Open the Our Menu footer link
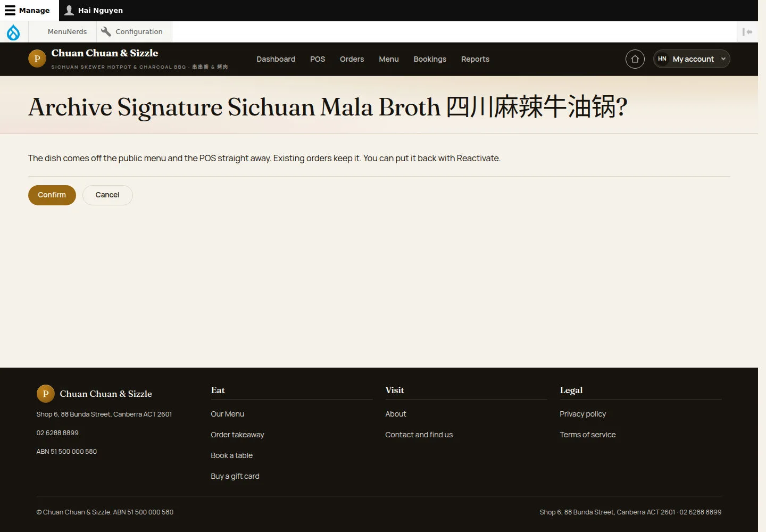The image size is (766, 532). (x=227, y=414)
